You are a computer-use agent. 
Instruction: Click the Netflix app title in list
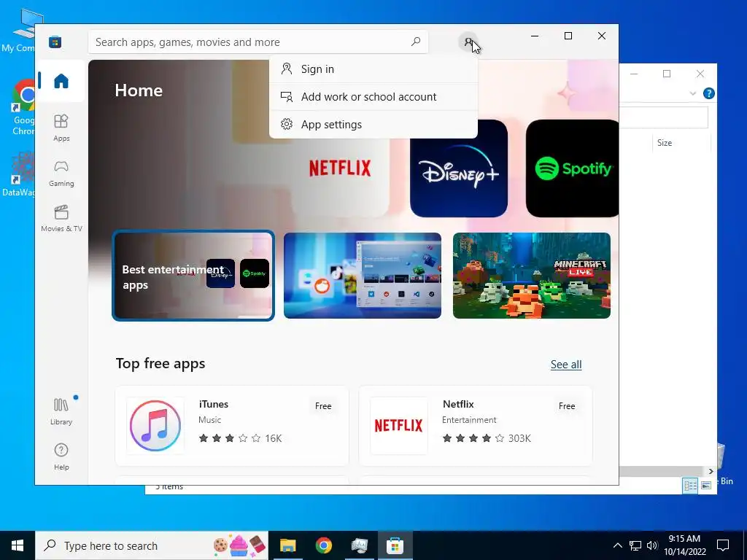[x=458, y=404]
